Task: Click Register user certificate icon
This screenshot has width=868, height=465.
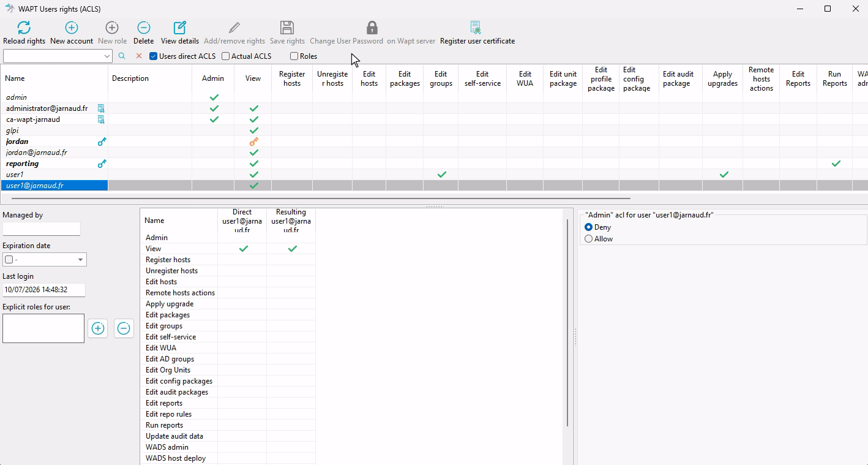Action: pos(476,28)
